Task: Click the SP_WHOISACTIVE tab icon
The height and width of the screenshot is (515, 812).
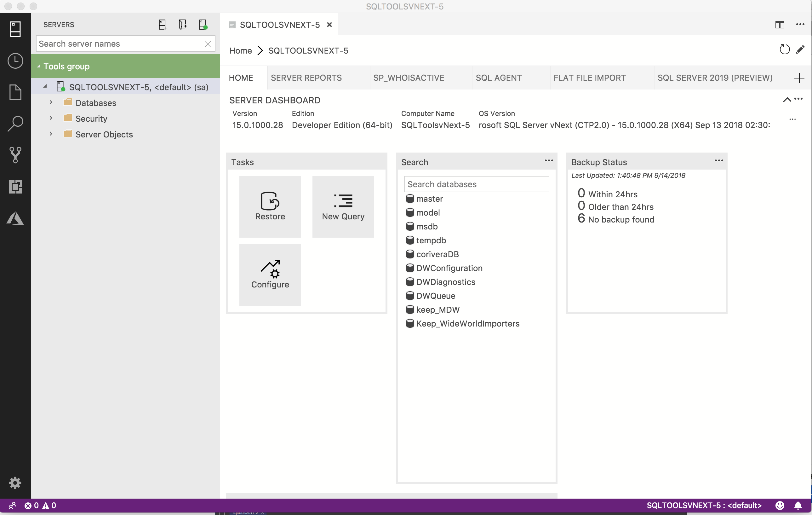Action: click(409, 78)
